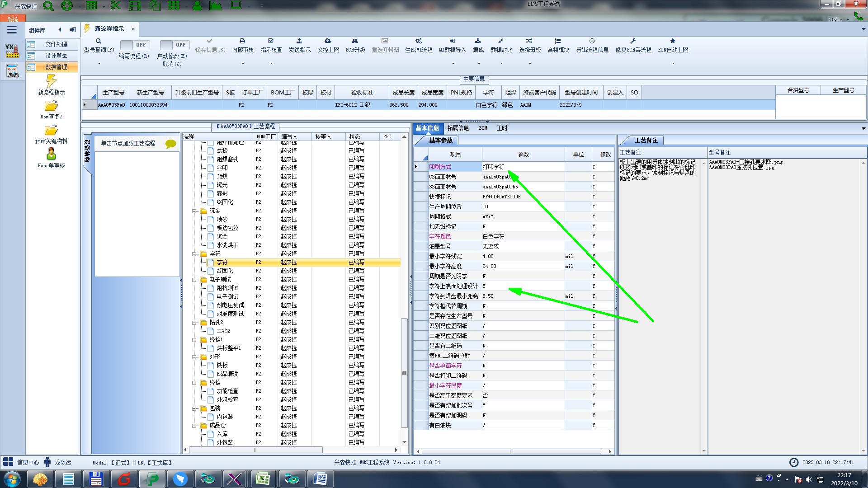
Task: Select 文件处理 in the component library
Action: [x=56, y=44]
